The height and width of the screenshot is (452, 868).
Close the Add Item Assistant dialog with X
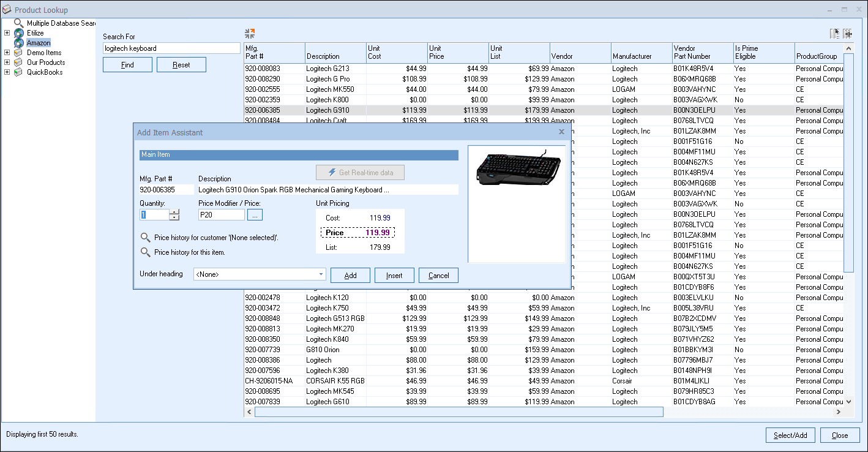(x=561, y=132)
